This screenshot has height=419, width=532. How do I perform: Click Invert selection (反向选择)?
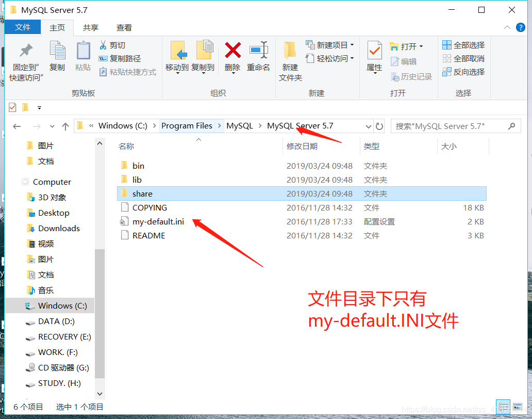tap(463, 72)
